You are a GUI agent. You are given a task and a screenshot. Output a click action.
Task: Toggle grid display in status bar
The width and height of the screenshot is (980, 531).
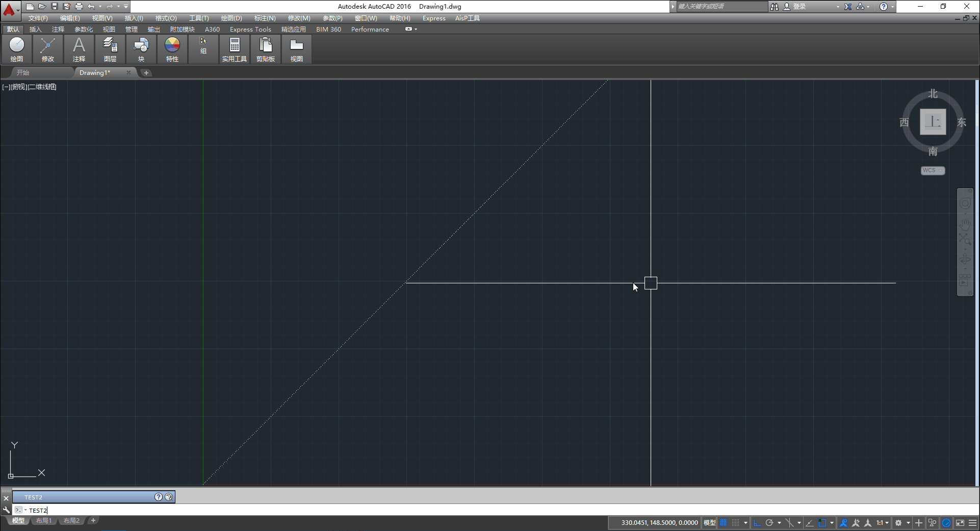(x=723, y=523)
